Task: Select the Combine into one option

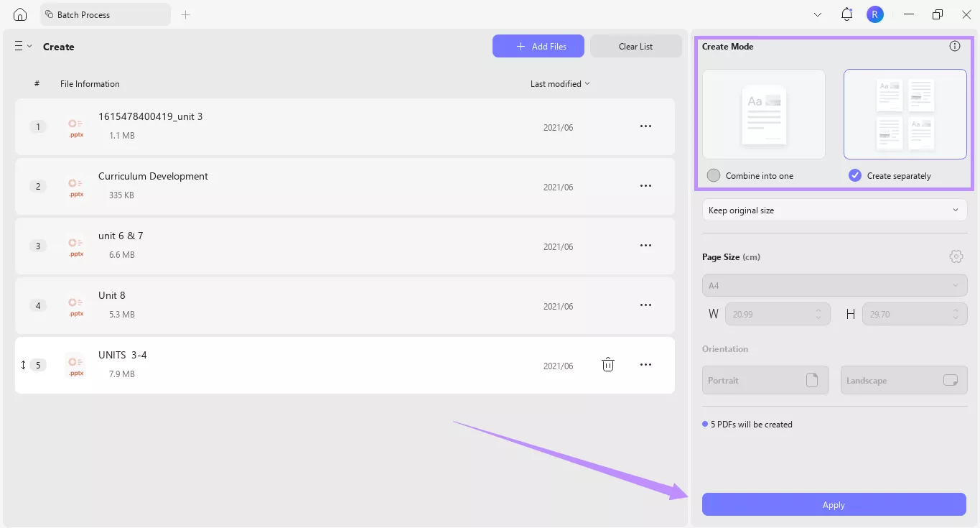Action: pos(713,175)
